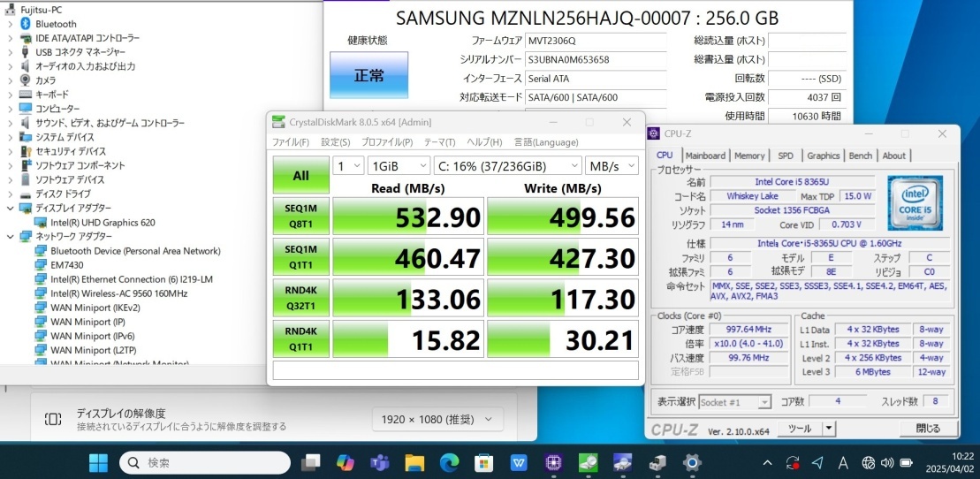Image resolution: width=980 pixels, height=479 pixels.
Task: Open Microsoft Edge from the taskbar
Action: pos(449,463)
